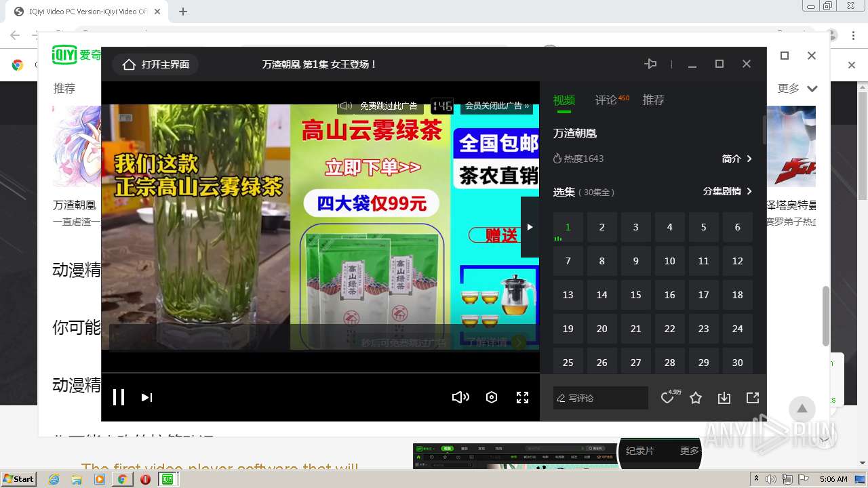This screenshot has height=488, width=868.
Task: Click 免费跳过此广告 to skip the ad
Action: (389, 106)
